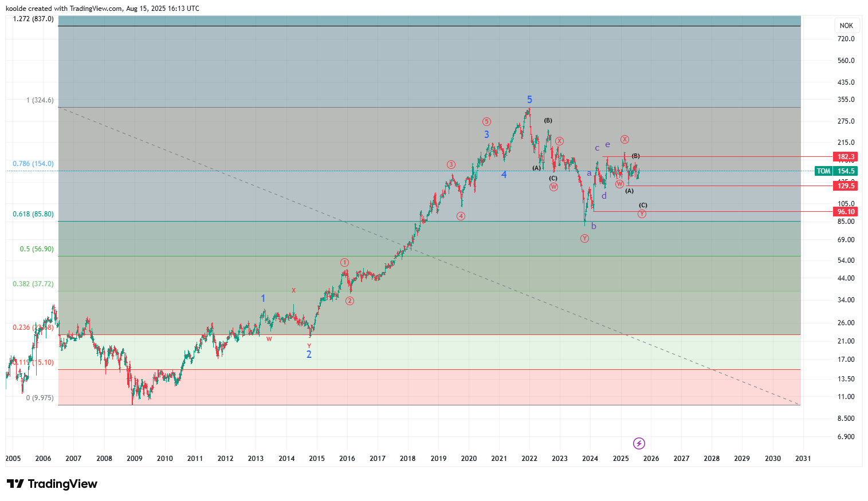Select the blue wave 1 label
868x501 pixels.
coord(263,298)
